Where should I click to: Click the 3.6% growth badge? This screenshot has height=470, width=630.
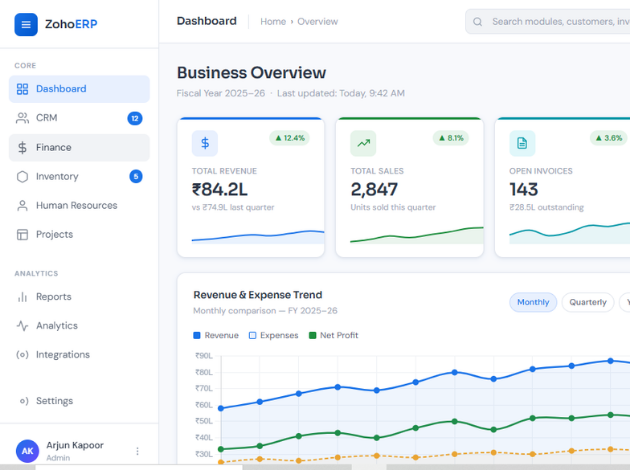[609, 138]
